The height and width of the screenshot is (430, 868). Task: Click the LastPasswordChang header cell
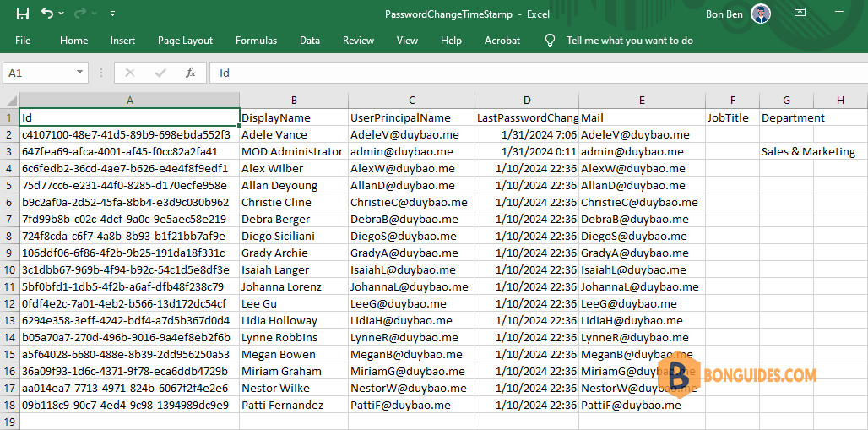click(527, 117)
